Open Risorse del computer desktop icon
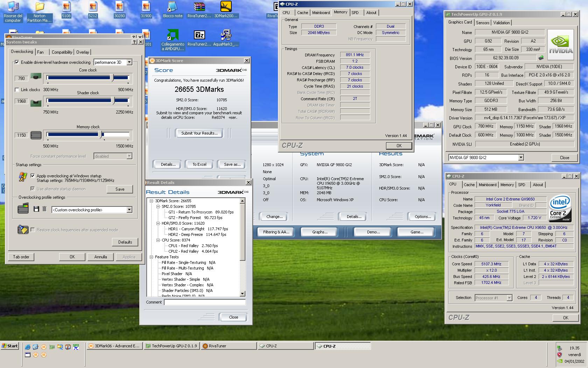Image resolution: width=588 pixels, height=368 pixels. click(x=13, y=12)
